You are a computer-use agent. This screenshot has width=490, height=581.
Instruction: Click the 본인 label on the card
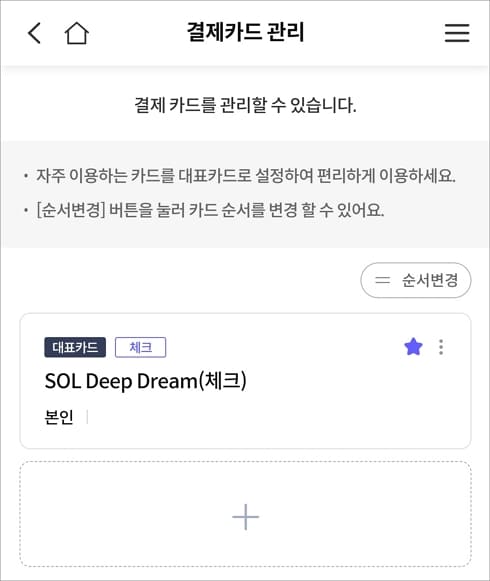point(59,417)
